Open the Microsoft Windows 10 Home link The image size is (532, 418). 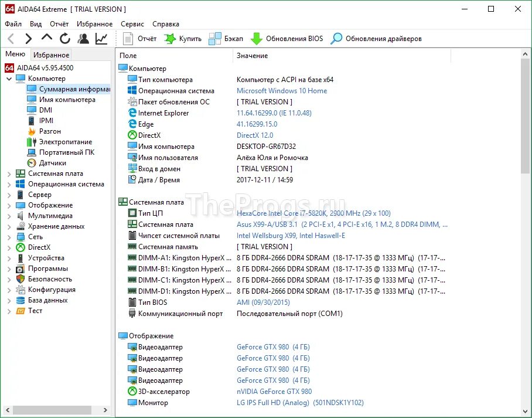click(282, 91)
